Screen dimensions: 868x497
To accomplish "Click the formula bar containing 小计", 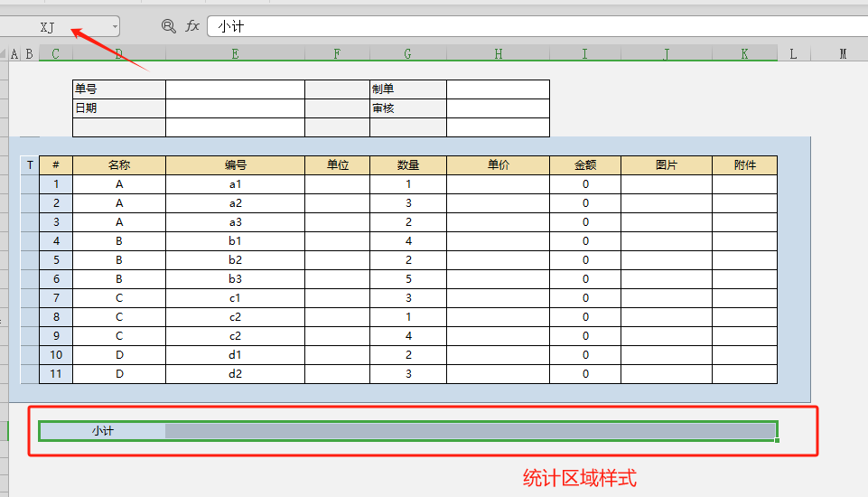I will [x=533, y=26].
